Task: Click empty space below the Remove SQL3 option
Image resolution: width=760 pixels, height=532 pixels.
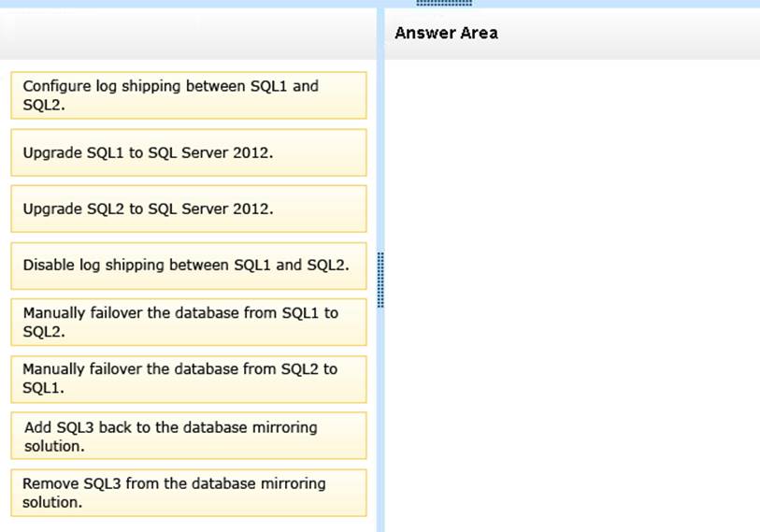Action: click(x=187, y=525)
